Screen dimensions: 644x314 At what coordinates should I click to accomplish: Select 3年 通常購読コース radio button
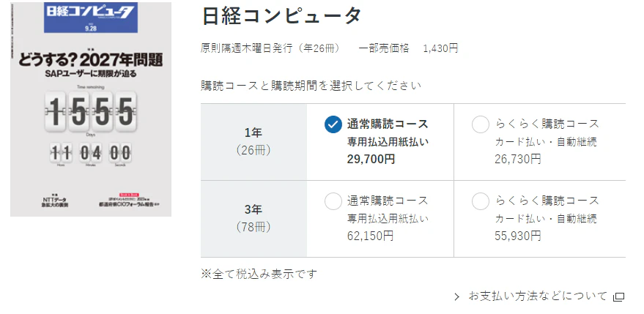(x=333, y=201)
